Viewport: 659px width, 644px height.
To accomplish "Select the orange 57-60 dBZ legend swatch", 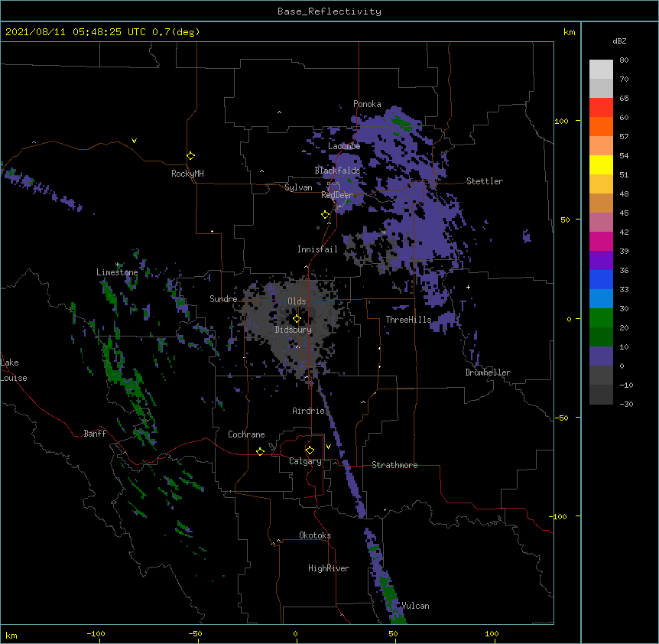I will point(601,126).
